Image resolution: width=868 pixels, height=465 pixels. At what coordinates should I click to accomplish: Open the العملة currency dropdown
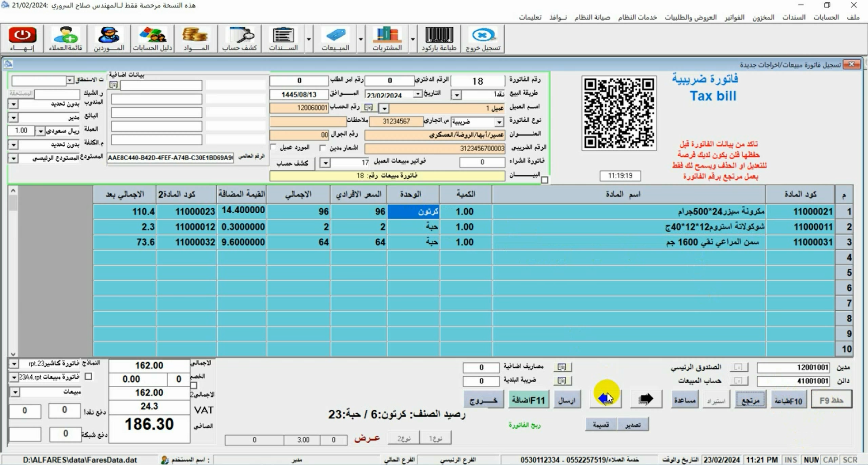click(41, 131)
